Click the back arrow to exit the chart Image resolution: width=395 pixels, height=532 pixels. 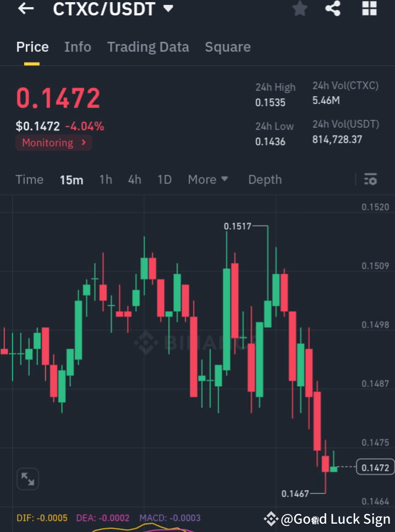pyautogui.click(x=25, y=9)
